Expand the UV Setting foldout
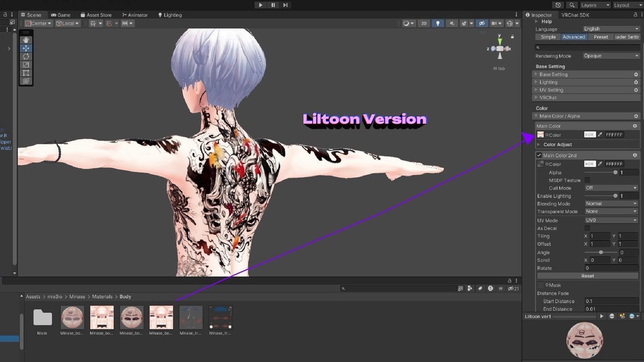644x362 pixels. (x=586, y=90)
